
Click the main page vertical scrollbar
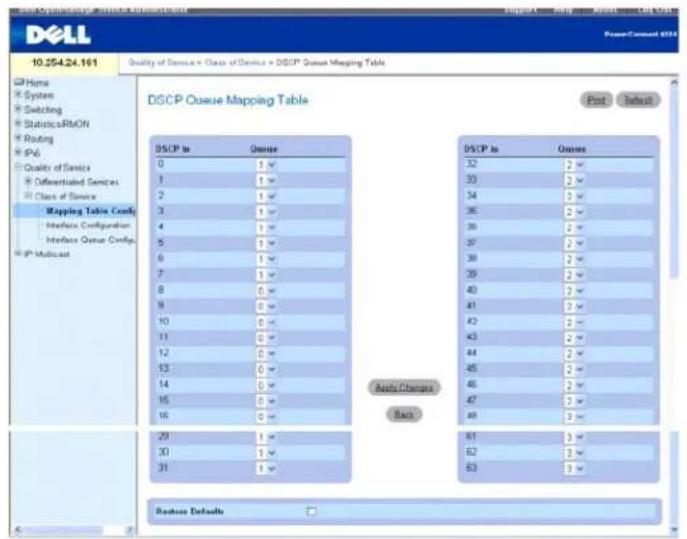coord(674,182)
